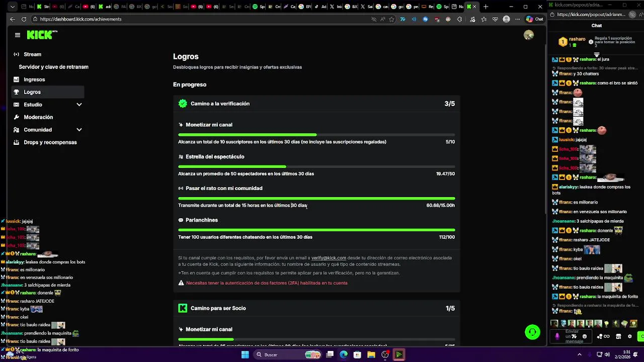Viewport: 644px width, 362px height.
Task: Expand the Estudio submenu chevron
Action: [x=79, y=105]
